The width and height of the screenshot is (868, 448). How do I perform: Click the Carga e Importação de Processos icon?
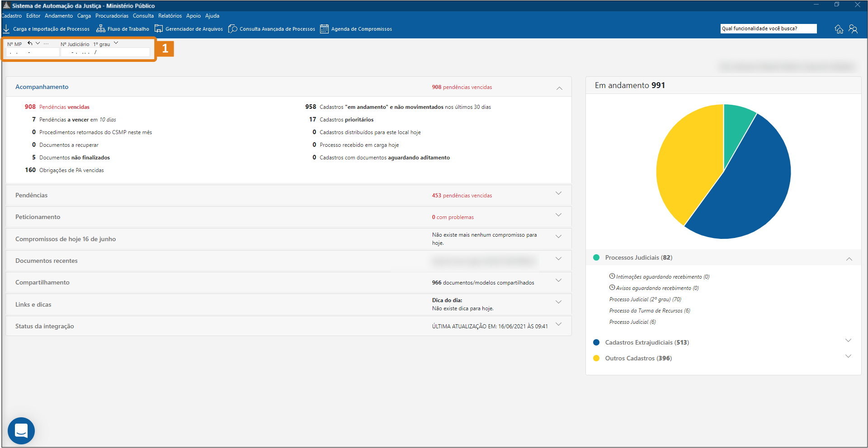click(x=6, y=29)
